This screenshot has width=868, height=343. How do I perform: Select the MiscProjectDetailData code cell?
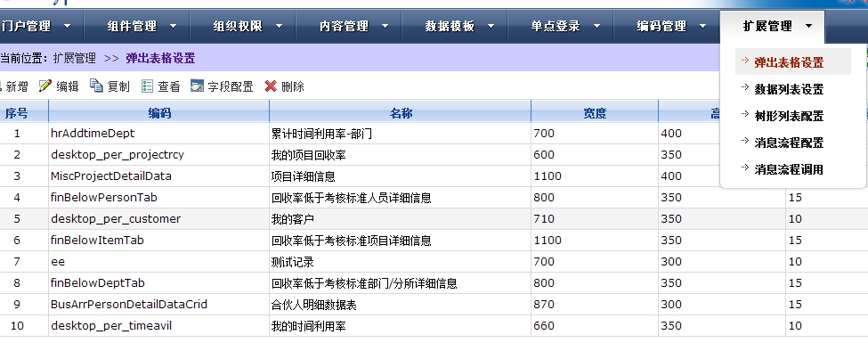(x=158, y=176)
